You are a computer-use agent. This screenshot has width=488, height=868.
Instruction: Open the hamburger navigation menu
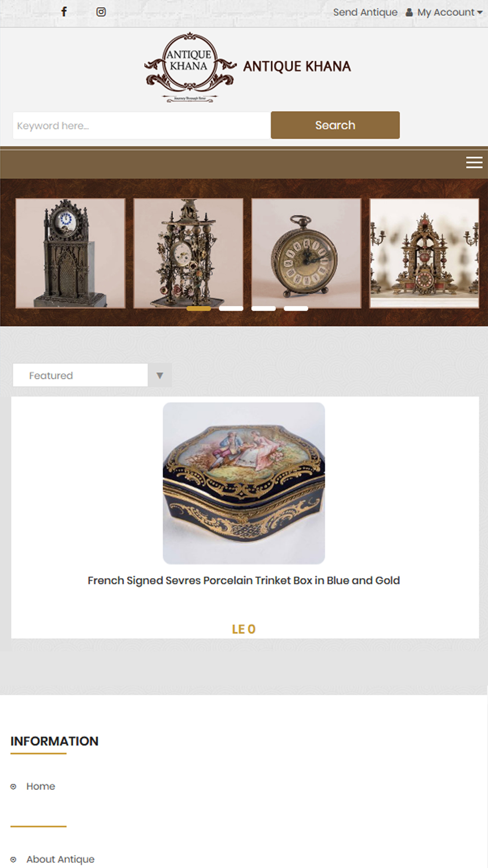point(474,163)
